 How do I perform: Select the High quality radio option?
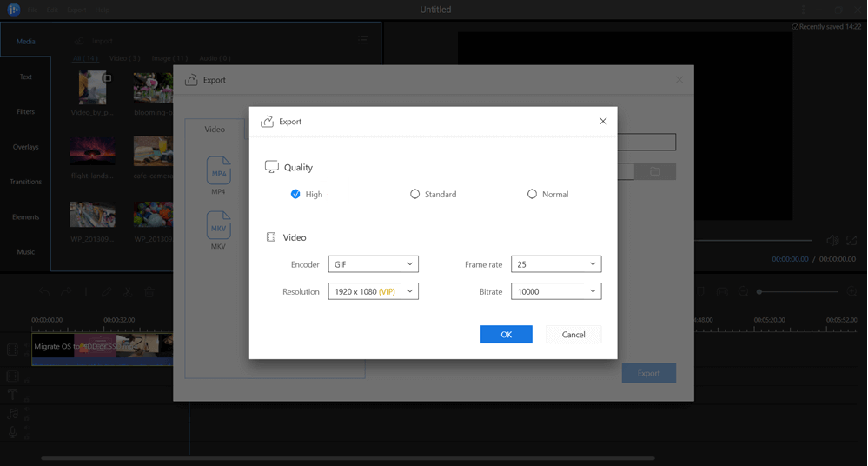tap(295, 195)
